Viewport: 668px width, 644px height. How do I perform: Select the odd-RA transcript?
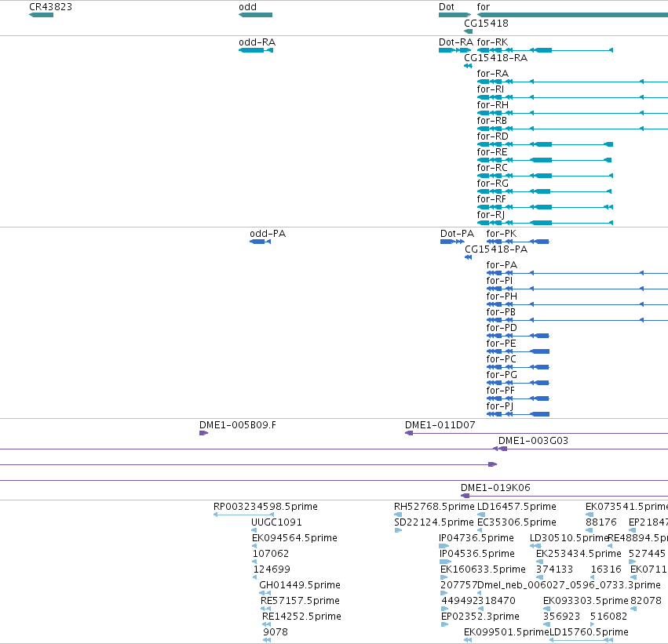[x=256, y=50]
